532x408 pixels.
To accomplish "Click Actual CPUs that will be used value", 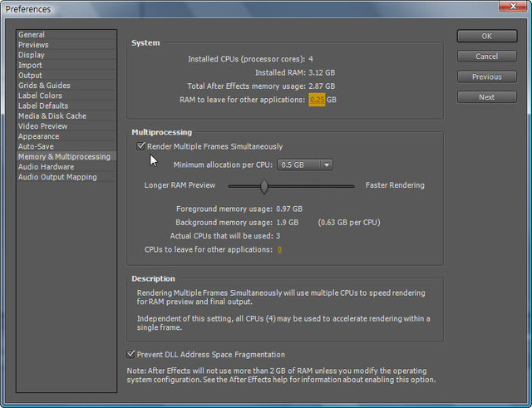I will tap(278, 236).
